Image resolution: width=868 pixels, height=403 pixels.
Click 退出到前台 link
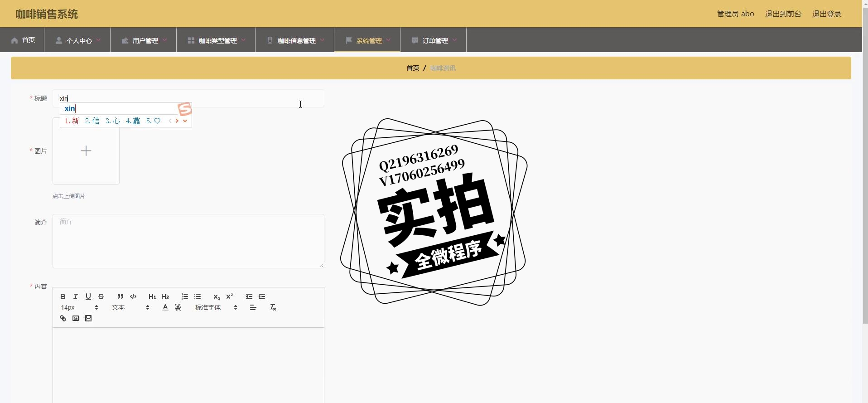coord(783,14)
